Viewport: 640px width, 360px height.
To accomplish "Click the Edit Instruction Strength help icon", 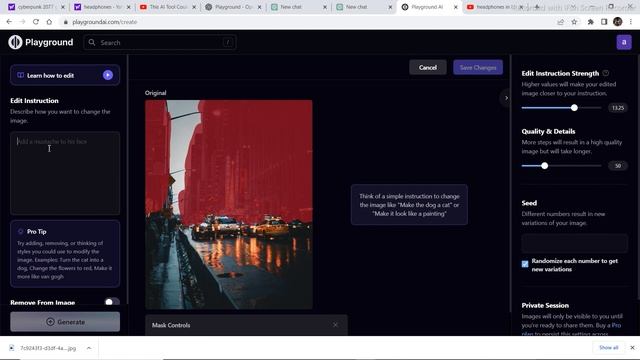I will 606,73.
